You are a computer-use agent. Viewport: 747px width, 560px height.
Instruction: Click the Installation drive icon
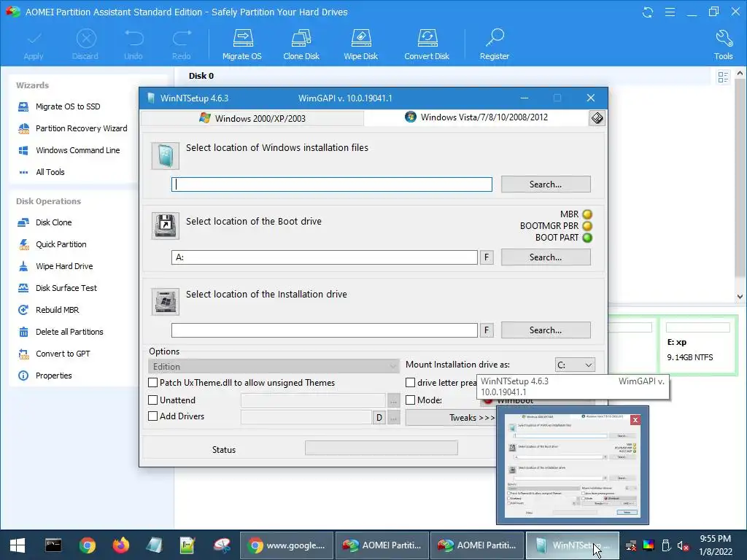[166, 301]
